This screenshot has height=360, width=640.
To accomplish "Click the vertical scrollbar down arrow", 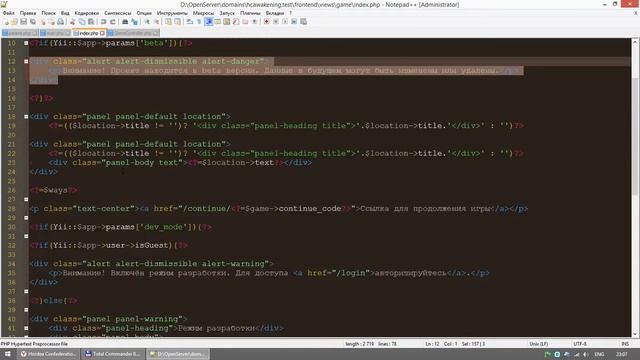I will [x=636, y=333].
